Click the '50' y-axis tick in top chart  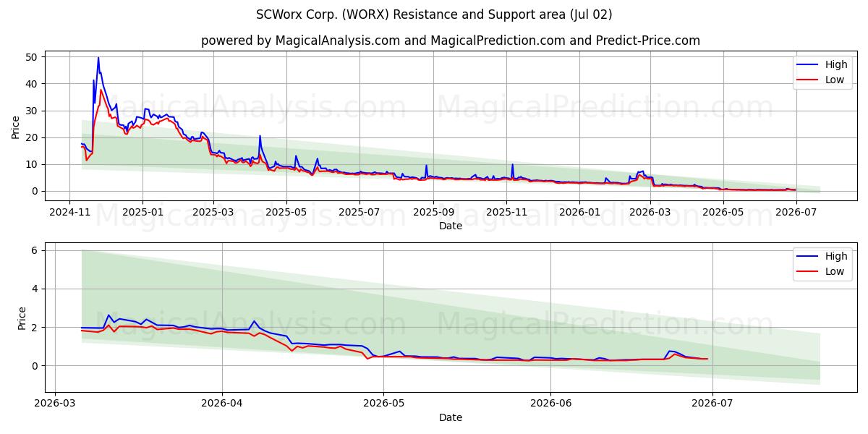(x=33, y=56)
